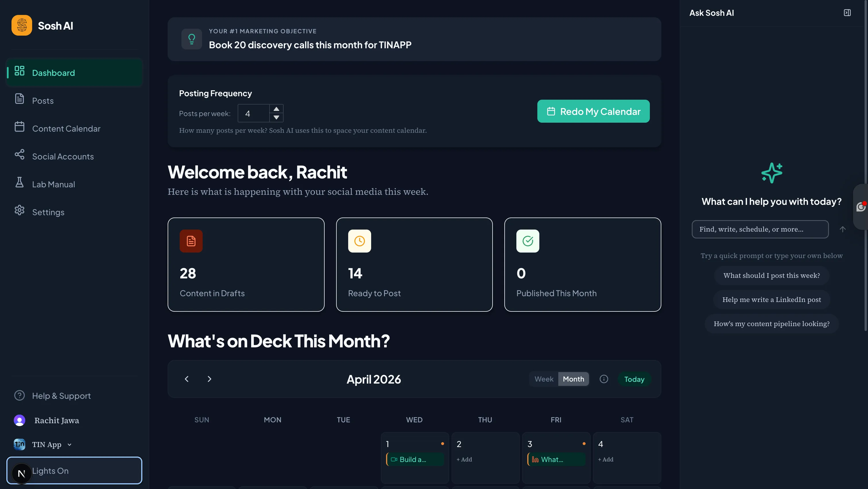868x489 pixels.
Task: Add a post on April 2
Action: 464,459
